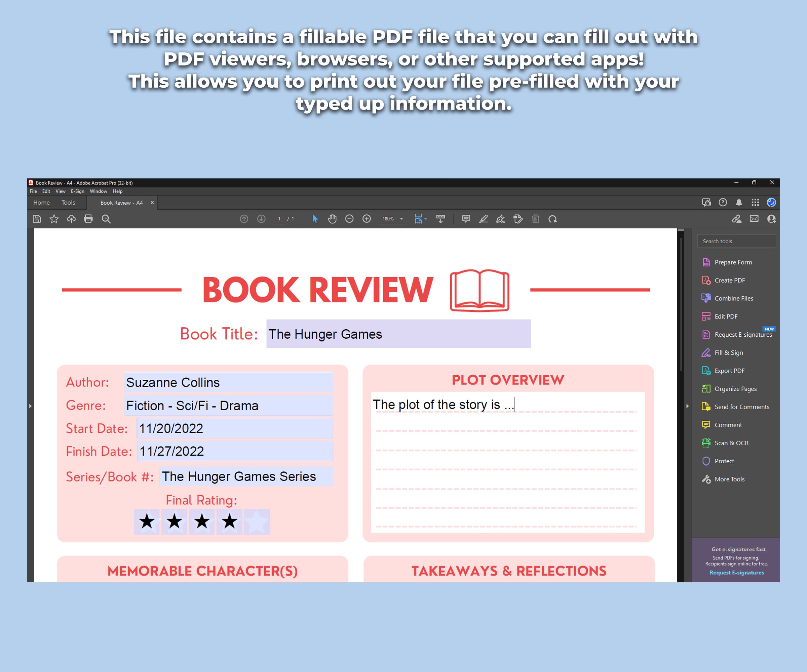This screenshot has height=672, width=807.
Task: Go to next page arrow
Action: tap(261, 219)
